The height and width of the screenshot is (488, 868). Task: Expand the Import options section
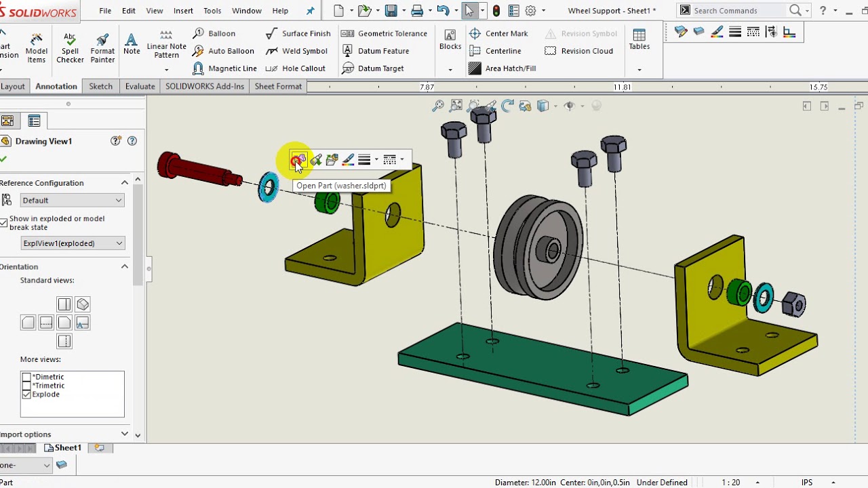125,434
